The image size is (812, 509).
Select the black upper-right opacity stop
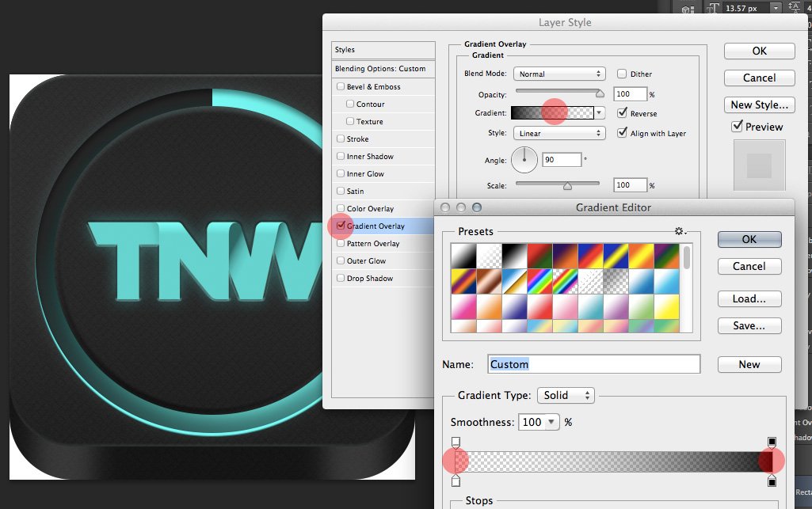[772, 443]
